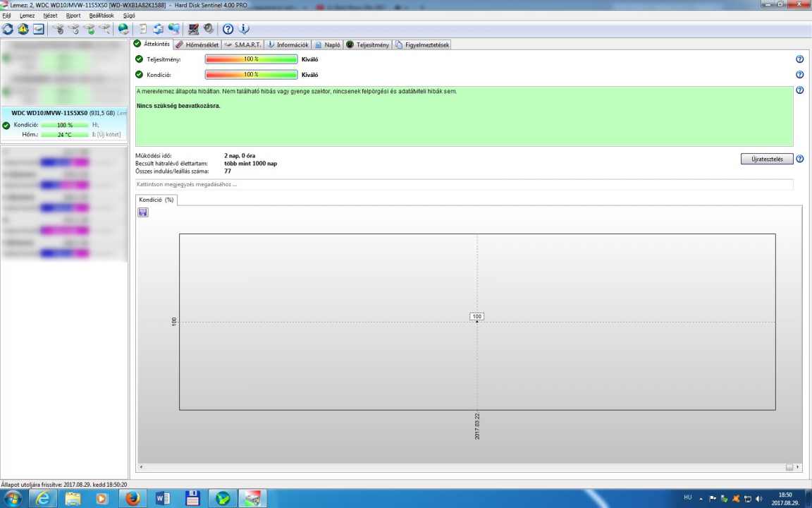Click the system tray volume icon
Screen dimensions: 812x508
coord(759,499)
